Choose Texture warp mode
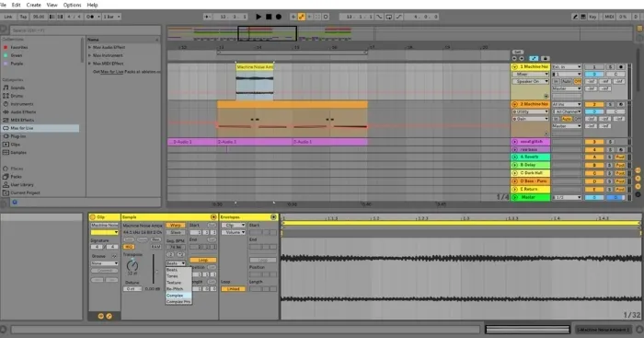This screenshot has height=338, width=644. point(178,283)
